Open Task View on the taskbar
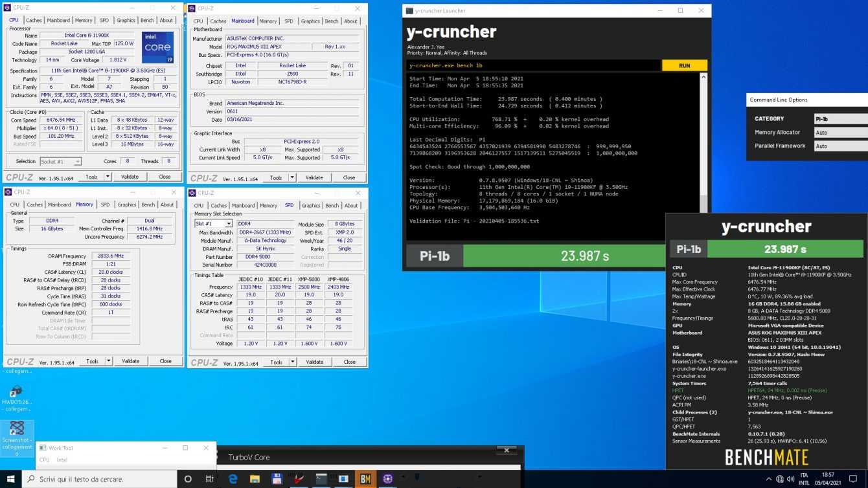 tap(210, 479)
